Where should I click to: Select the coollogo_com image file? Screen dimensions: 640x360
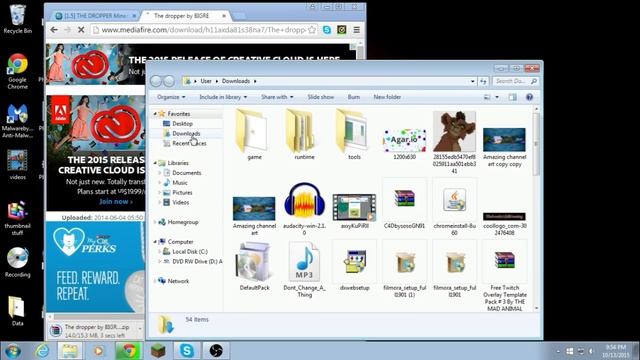[504, 216]
